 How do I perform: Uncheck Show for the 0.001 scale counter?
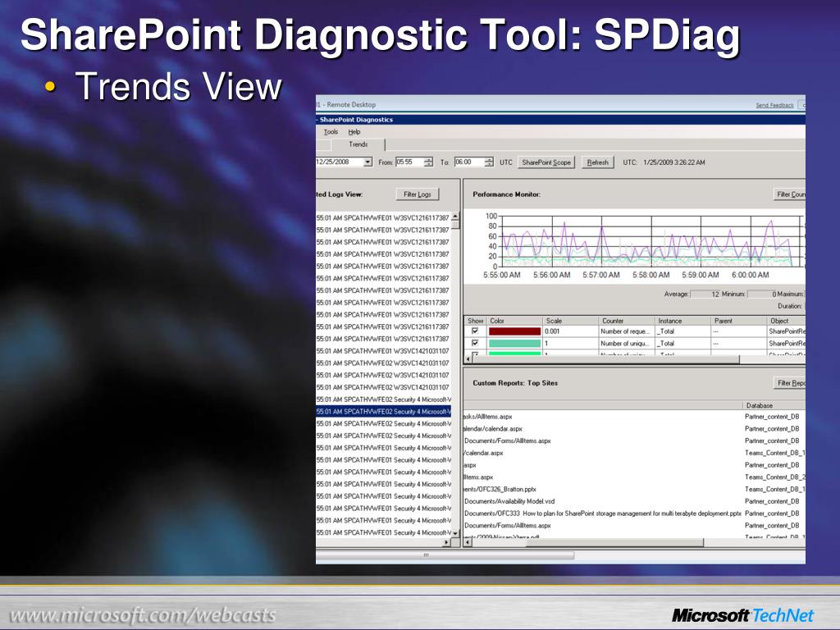point(475,331)
